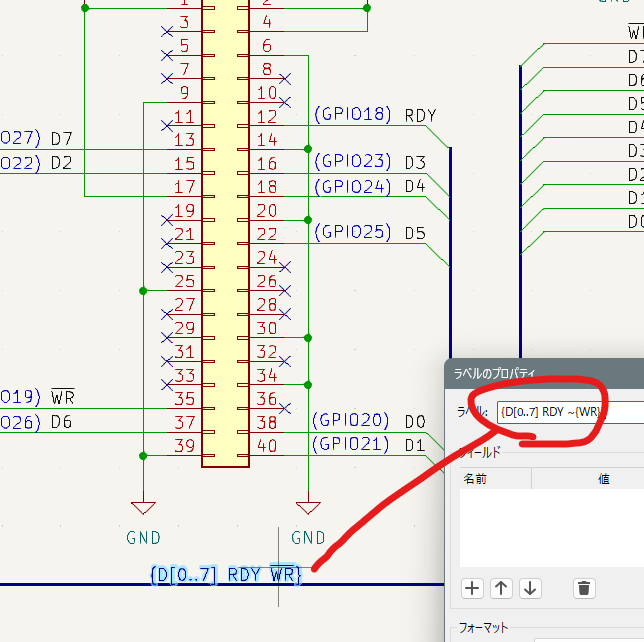Move field up with the up arrow button
Image resolution: width=644 pixels, height=642 pixels.
(501, 588)
